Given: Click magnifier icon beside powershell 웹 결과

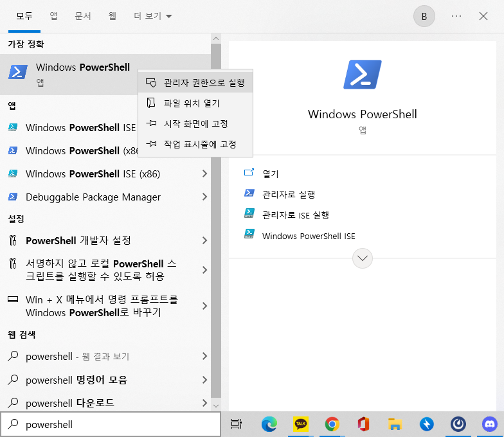Looking at the screenshot, I should [13, 356].
